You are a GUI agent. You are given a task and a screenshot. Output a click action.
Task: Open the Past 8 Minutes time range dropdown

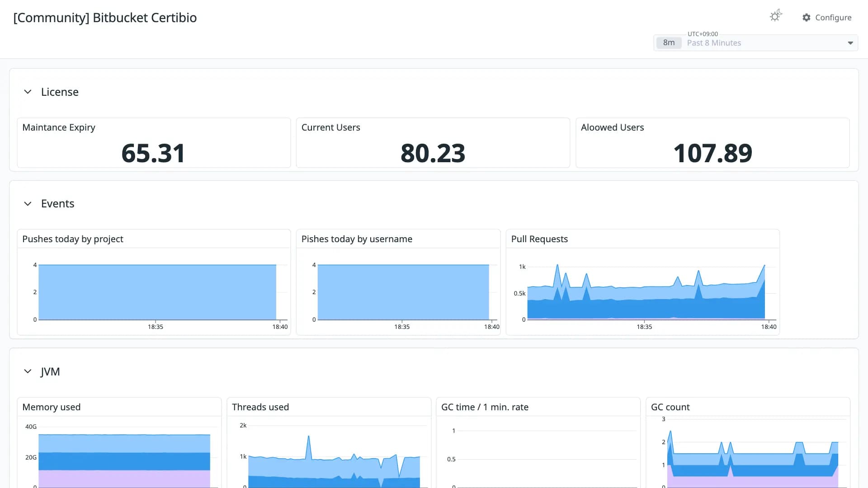click(x=755, y=43)
